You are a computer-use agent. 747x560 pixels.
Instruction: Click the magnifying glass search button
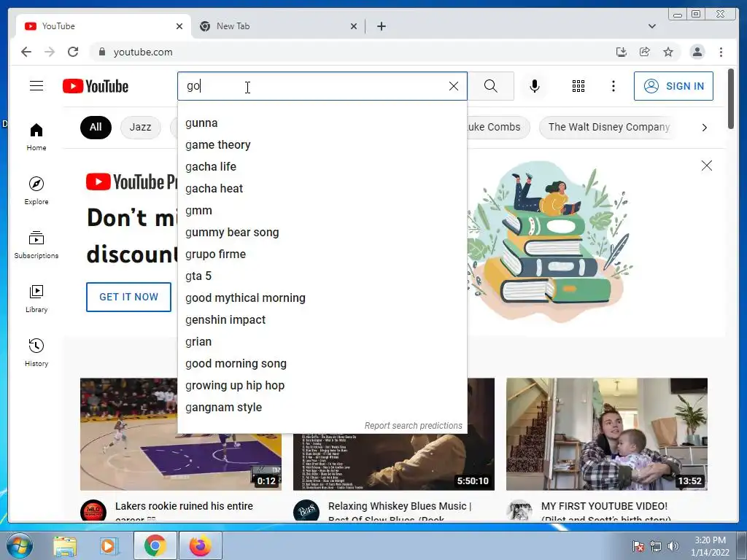[491, 86]
